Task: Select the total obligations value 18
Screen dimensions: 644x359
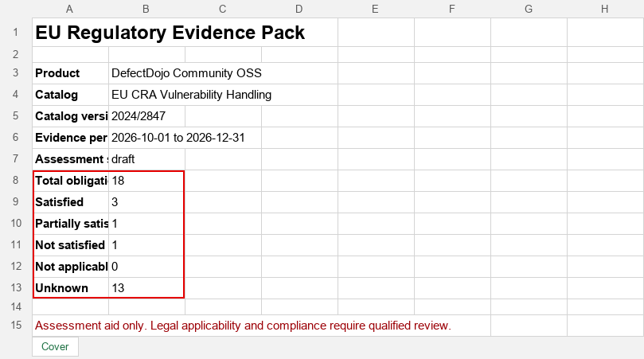Action: click(147, 181)
